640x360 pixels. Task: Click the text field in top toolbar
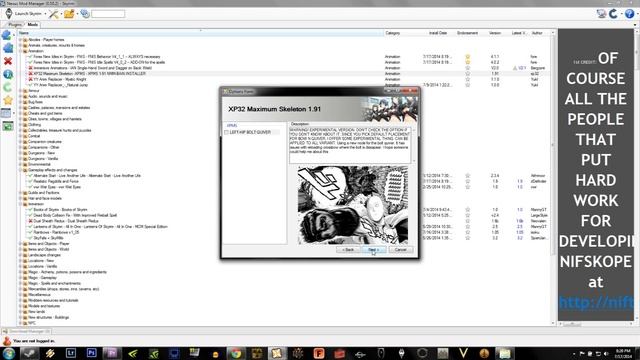(x=108, y=14)
